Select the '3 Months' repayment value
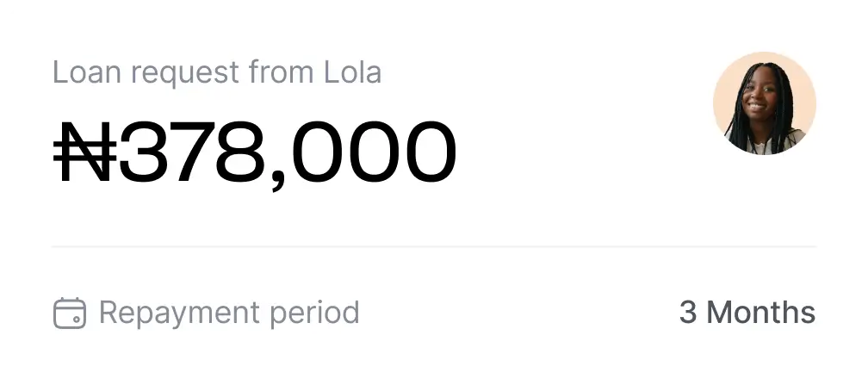This screenshot has height=385, width=868. point(747,313)
